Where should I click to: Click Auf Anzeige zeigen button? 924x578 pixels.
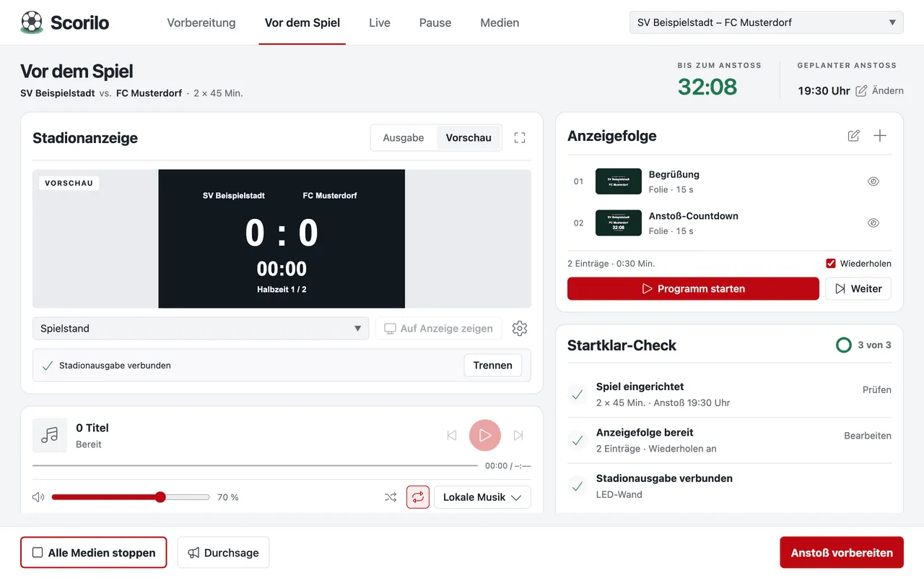click(x=439, y=328)
